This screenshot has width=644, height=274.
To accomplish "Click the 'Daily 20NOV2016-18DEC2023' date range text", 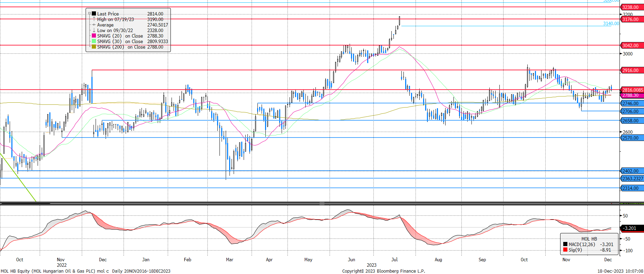I will 141,271.
